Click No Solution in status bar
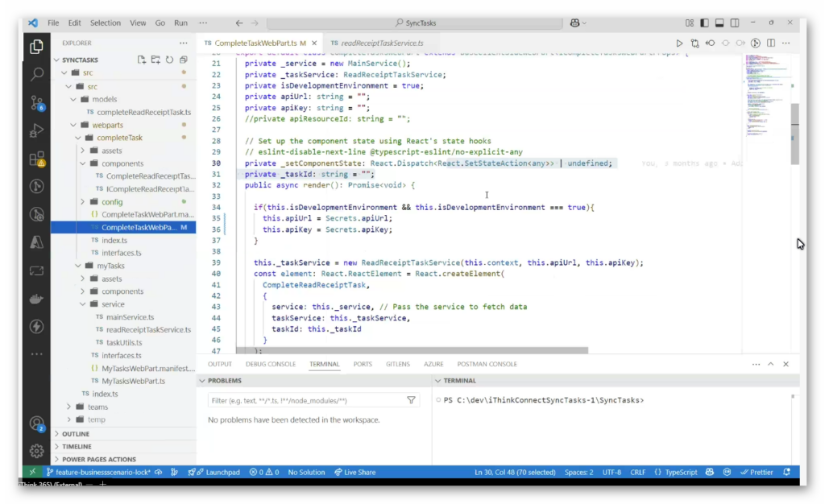 tap(306, 472)
